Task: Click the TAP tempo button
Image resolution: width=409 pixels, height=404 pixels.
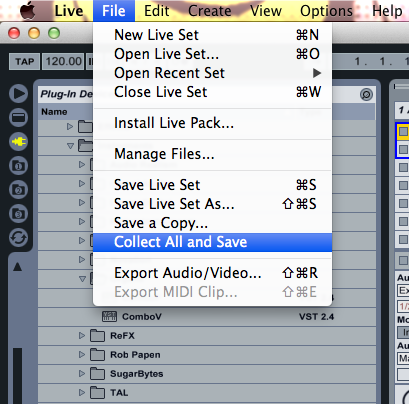Action: point(24,62)
